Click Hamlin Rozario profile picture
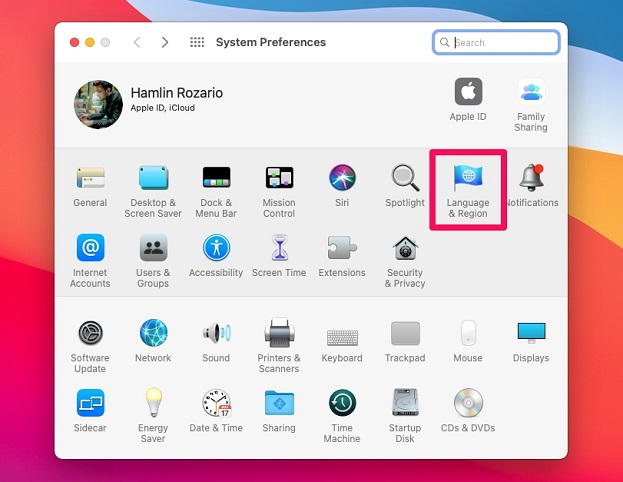The image size is (623, 482). pos(98,104)
